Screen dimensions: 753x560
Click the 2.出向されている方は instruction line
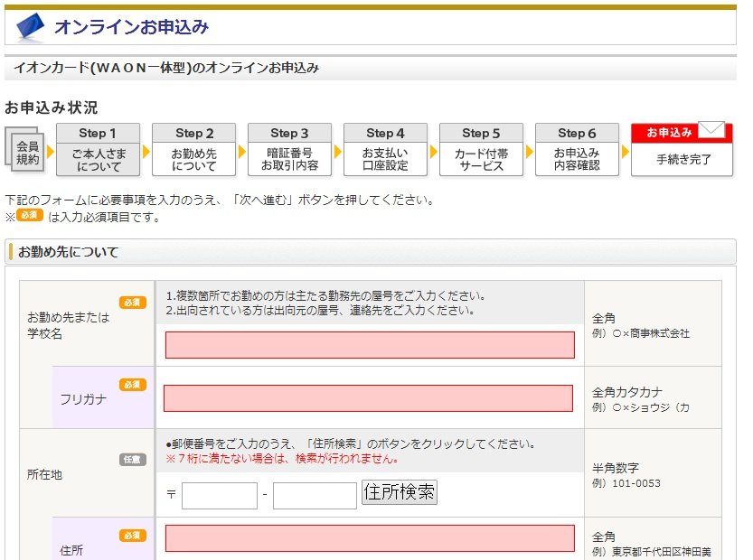point(320,311)
